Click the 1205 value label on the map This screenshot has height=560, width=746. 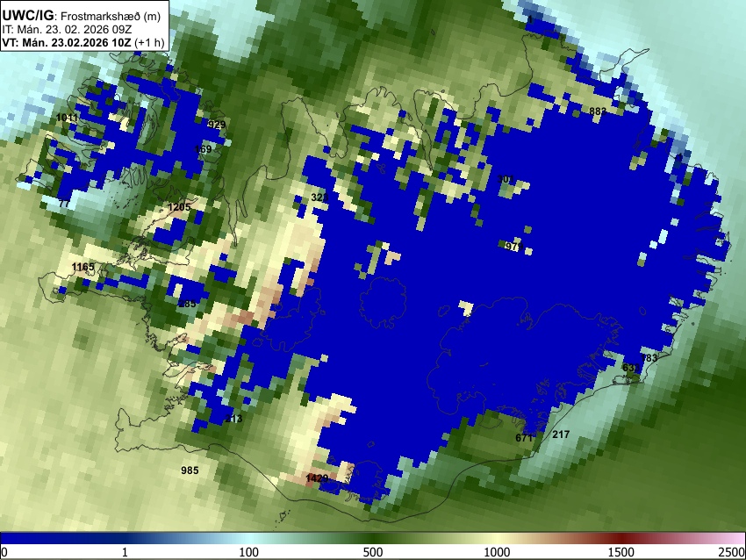click(x=179, y=207)
